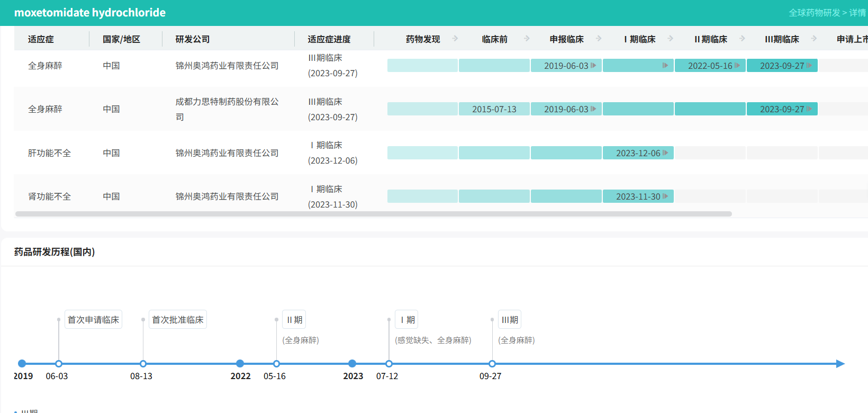This screenshot has height=413, width=868.
Task: Select the 首次申请临床 timeline label
Action: coord(93,320)
